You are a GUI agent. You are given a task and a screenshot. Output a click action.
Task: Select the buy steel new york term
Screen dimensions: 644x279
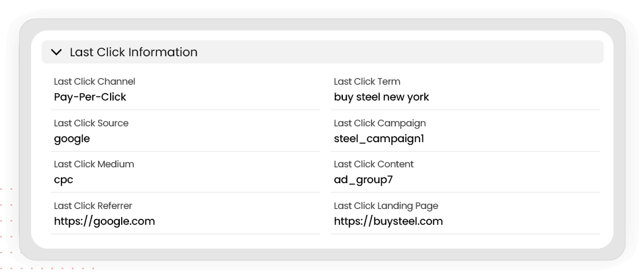tap(381, 97)
